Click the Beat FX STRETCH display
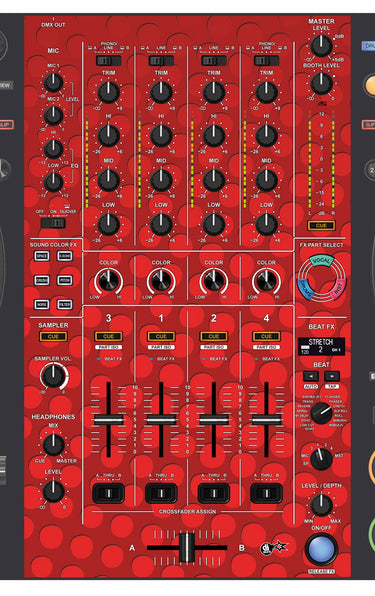 [321, 346]
